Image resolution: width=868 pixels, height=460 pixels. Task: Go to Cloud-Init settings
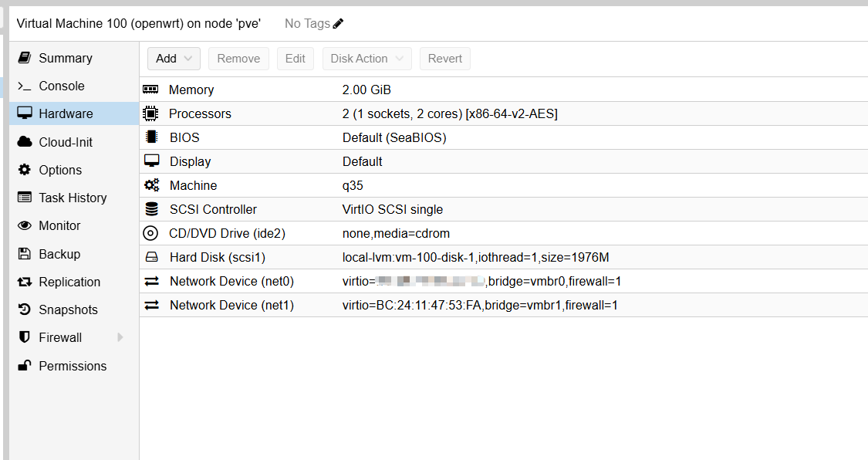pos(66,142)
